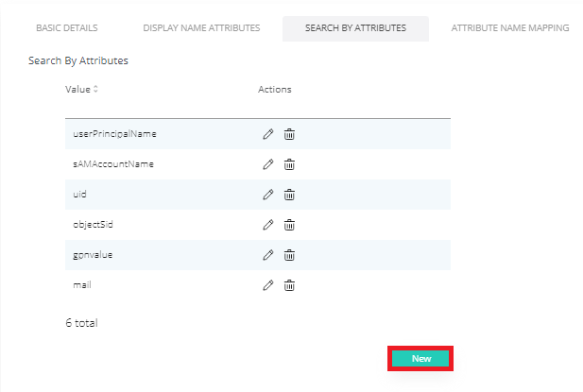Edit the gpnvalue attribute
The image size is (583, 392).
click(x=268, y=255)
